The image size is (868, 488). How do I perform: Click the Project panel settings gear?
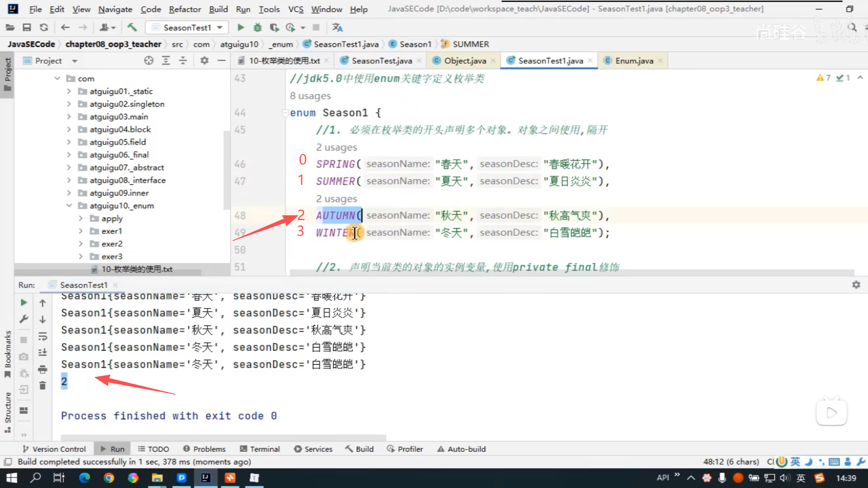(x=204, y=61)
